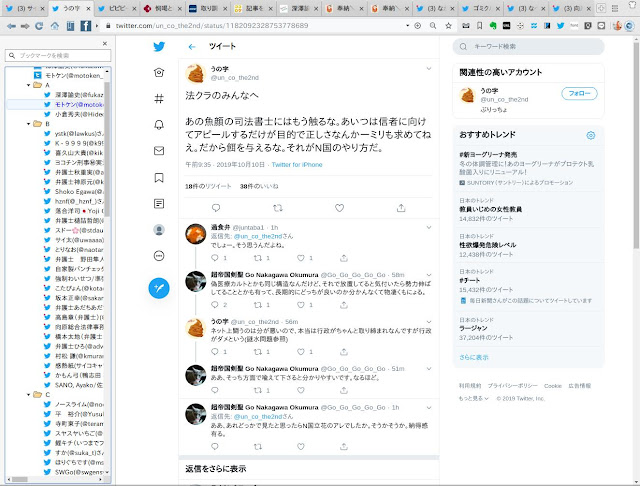Close the うの字 browser tab
Viewport: 640px width, 486px height.
pos(88,8)
